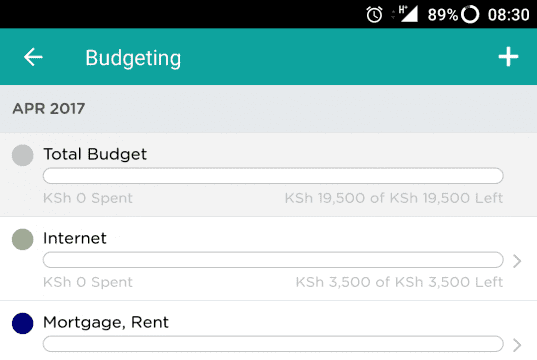
Task: Expand Internet budget details chevron
Action: 517,261
